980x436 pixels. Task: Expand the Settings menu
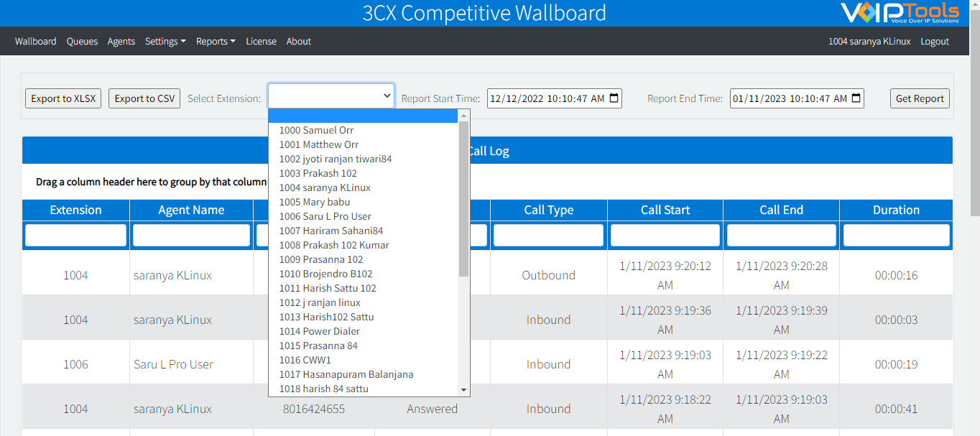165,41
